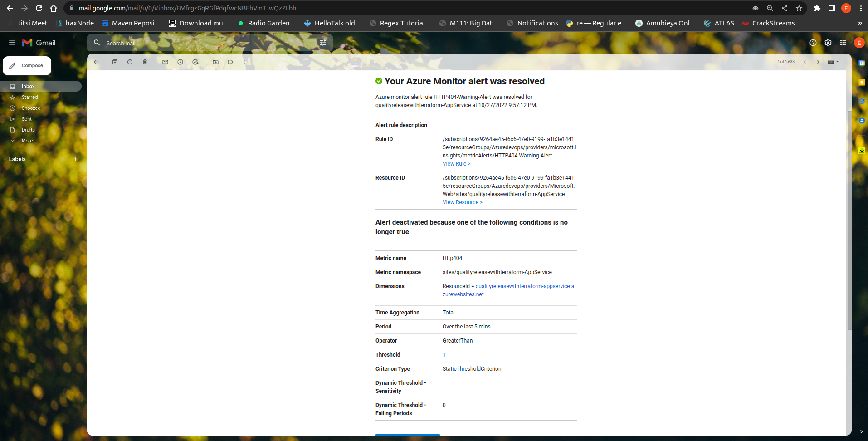Open haxNode bookmark
Screen dimensions: 868x441
(x=75, y=23)
